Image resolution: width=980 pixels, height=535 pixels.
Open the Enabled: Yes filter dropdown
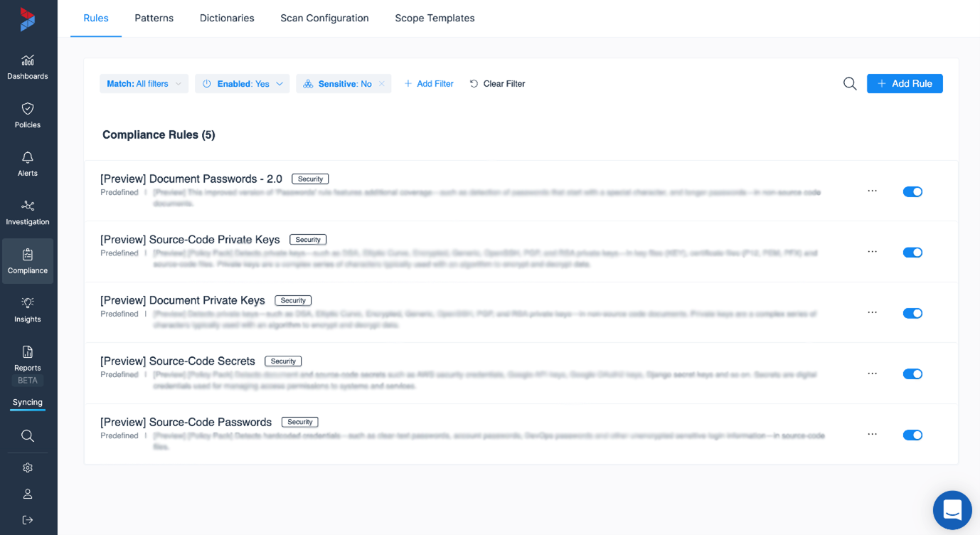click(242, 83)
